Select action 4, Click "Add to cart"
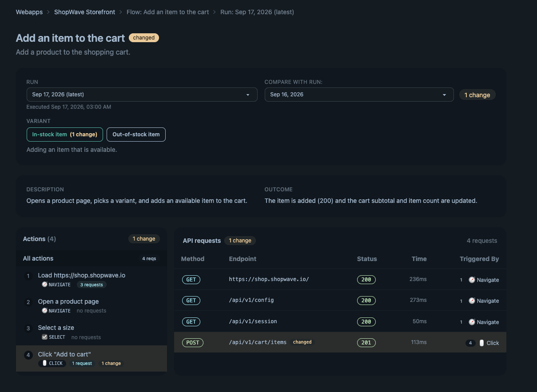537x392 pixels. [x=91, y=359]
